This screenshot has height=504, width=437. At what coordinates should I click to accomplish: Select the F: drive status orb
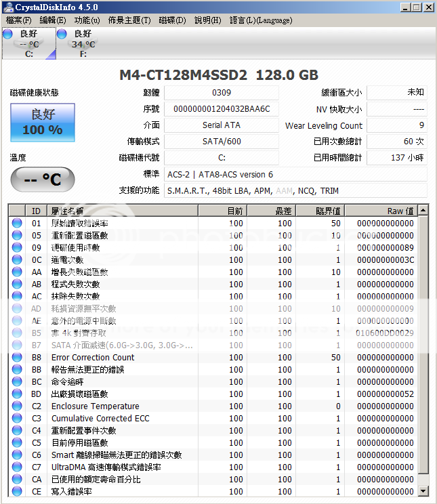62,34
